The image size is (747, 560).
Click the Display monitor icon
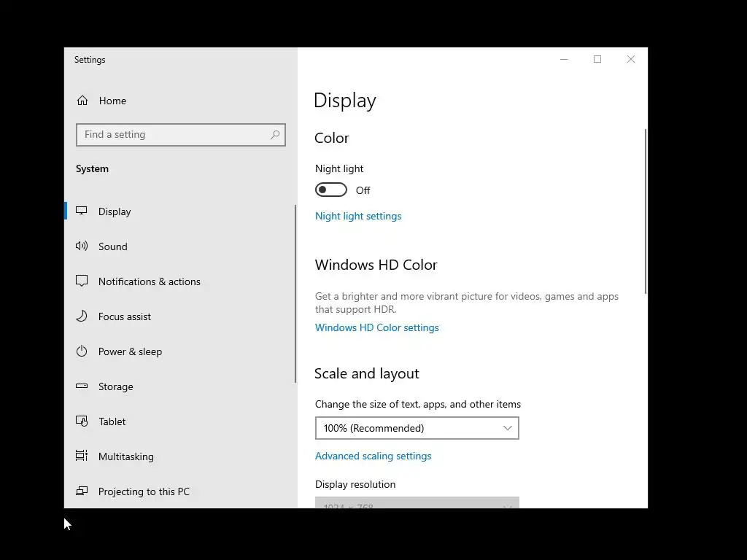point(82,211)
